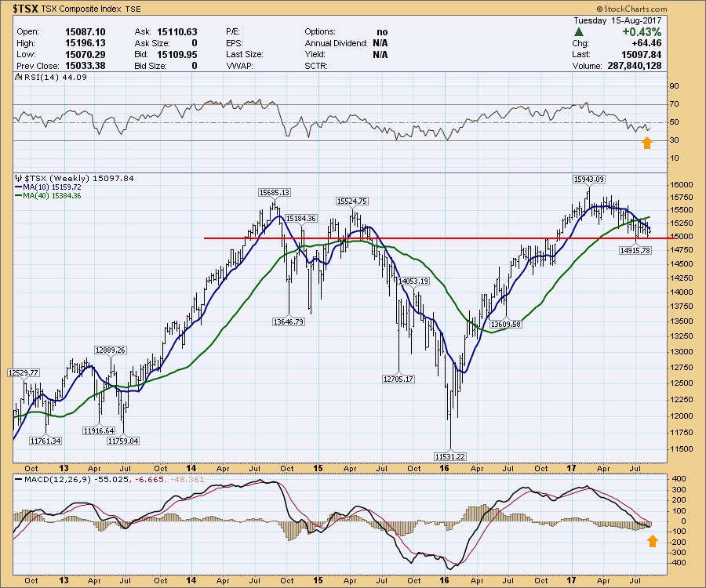Click the 13609.58 low price label
This screenshot has height=588, width=706.
pyautogui.click(x=505, y=324)
